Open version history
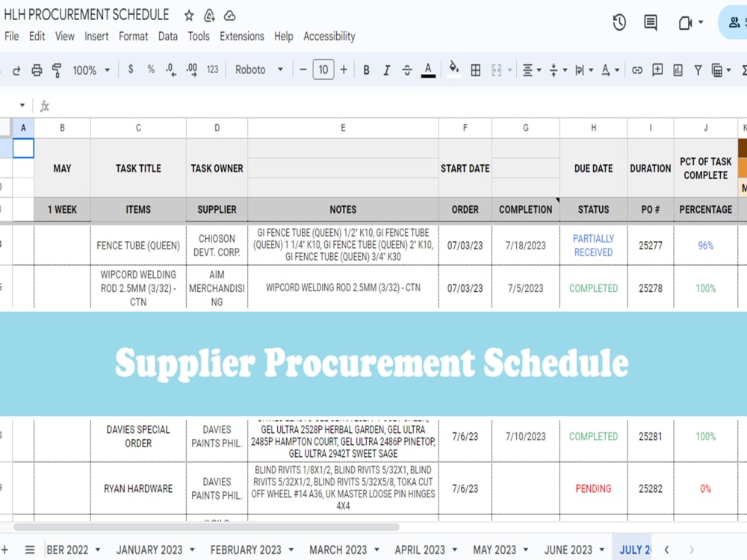The width and height of the screenshot is (747, 560). coord(619,22)
